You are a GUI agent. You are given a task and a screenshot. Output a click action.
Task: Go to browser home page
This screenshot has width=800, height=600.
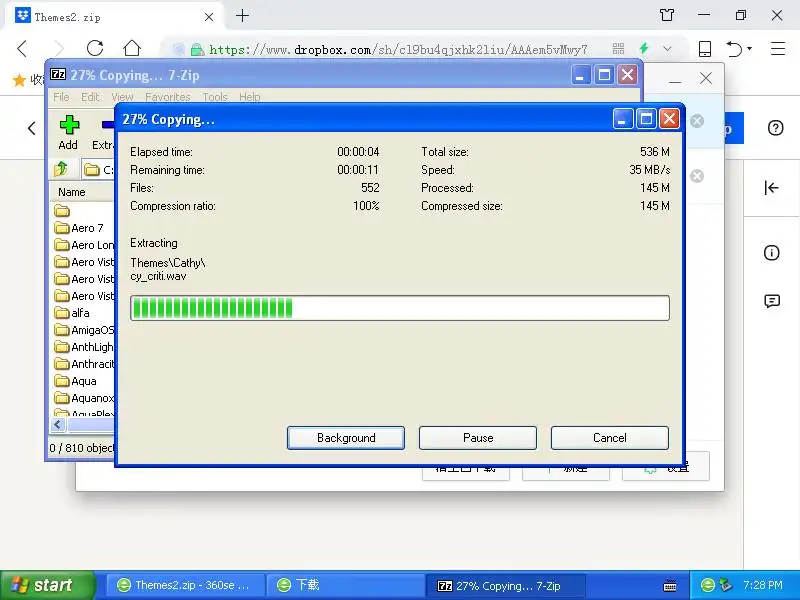[132, 48]
